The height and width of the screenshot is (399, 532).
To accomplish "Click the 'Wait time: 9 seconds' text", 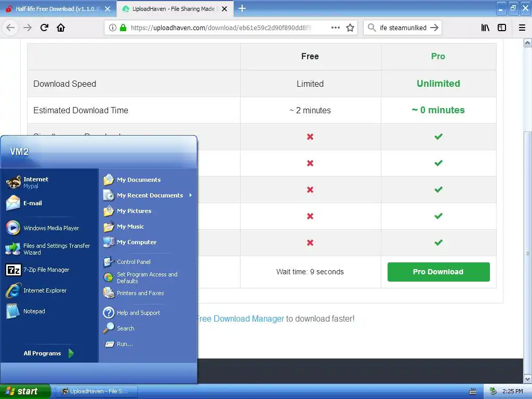I will click(x=310, y=272).
